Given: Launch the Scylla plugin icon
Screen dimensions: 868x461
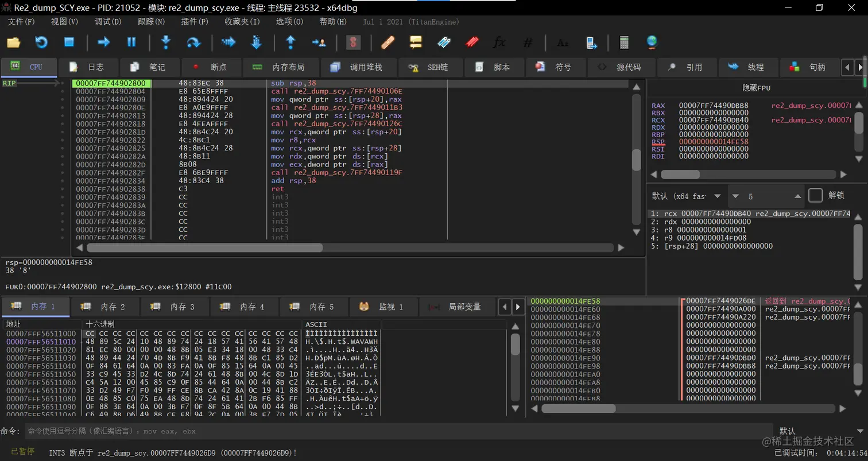Looking at the screenshot, I should 354,42.
